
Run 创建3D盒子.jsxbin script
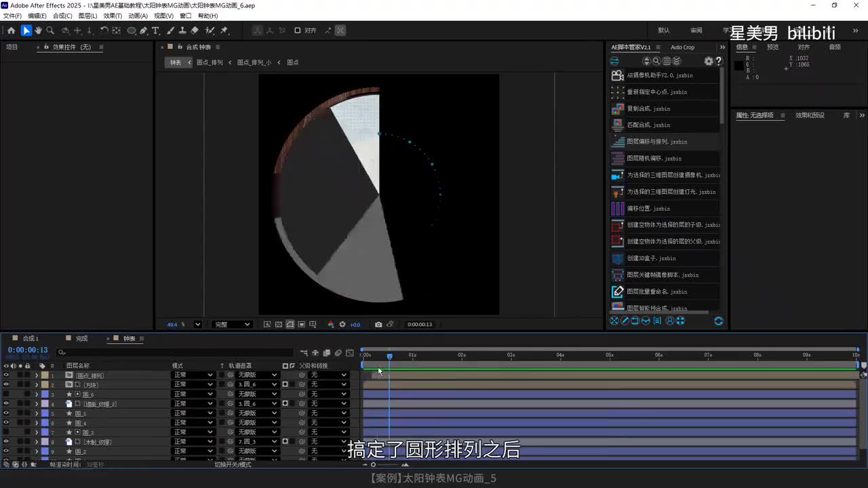click(x=665, y=258)
